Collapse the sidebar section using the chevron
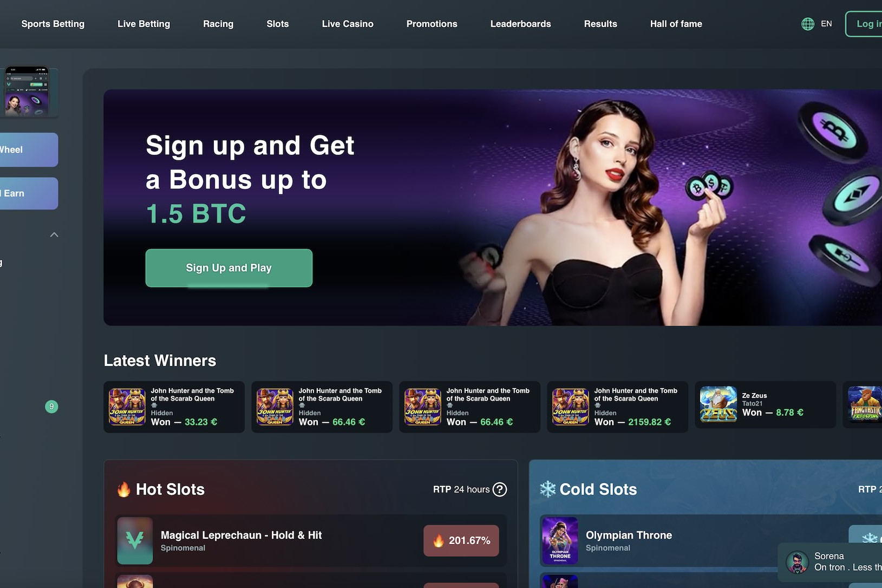 click(x=54, y=234)
